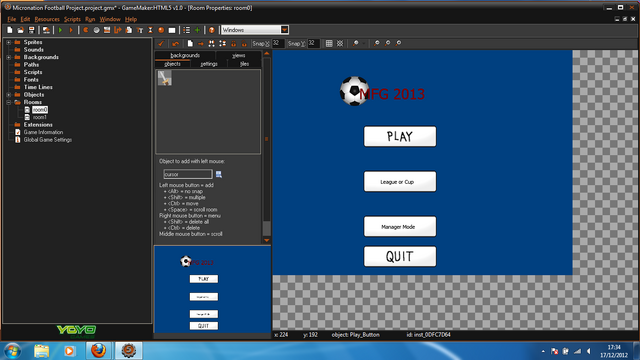
Task: Click the green plus toolbar icon
Action: pos(197,30)
